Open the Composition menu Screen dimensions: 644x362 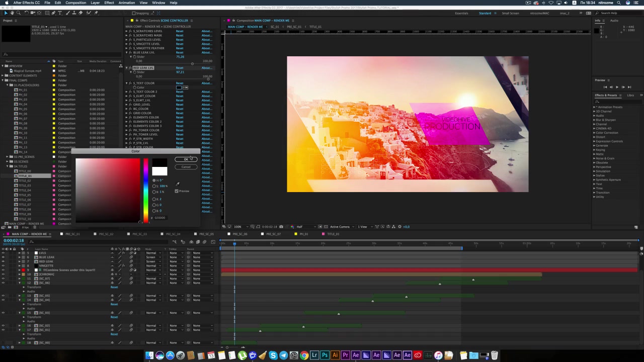coord(75,3)
